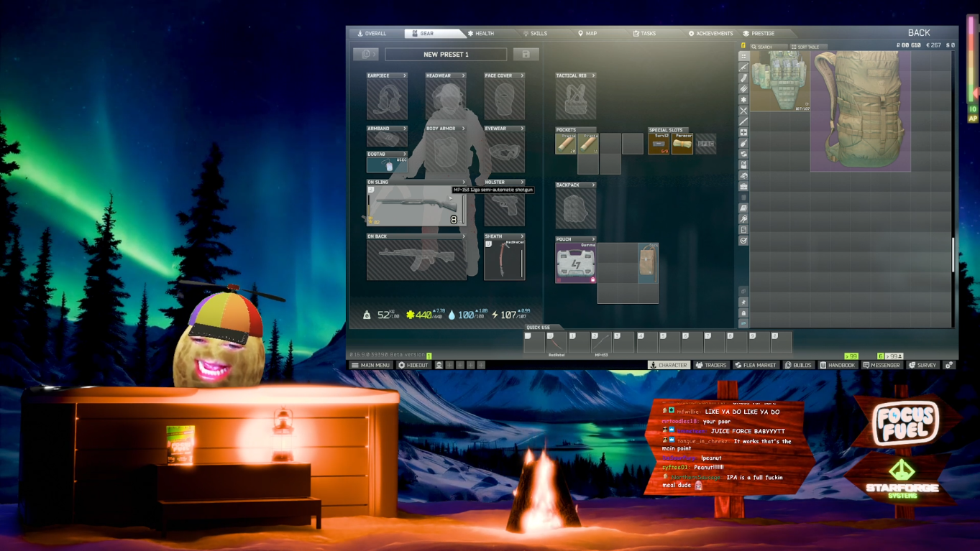The height and width of the screenshot is (551, 980).
Task: Select the circular-arrows stash filter
Action: tap(743, 154)
